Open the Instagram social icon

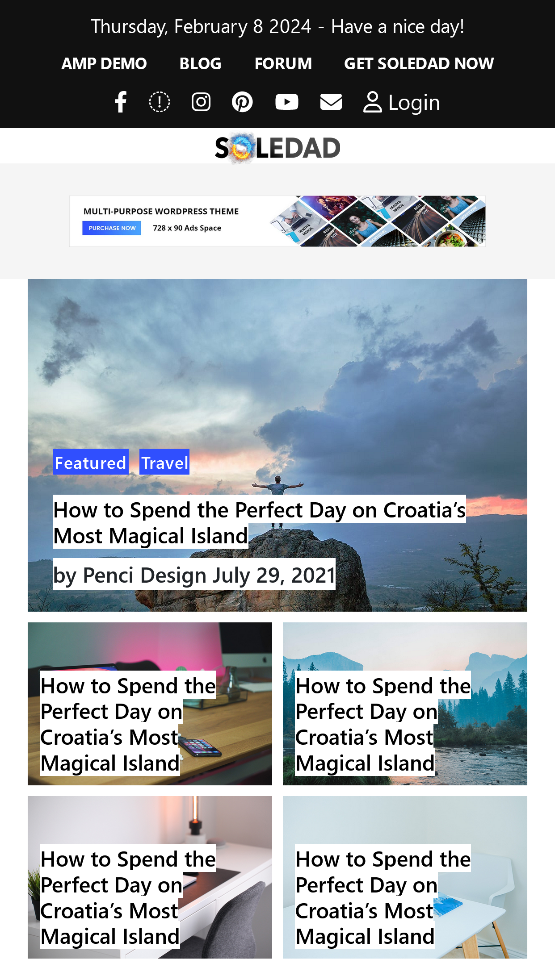(201, 102)
